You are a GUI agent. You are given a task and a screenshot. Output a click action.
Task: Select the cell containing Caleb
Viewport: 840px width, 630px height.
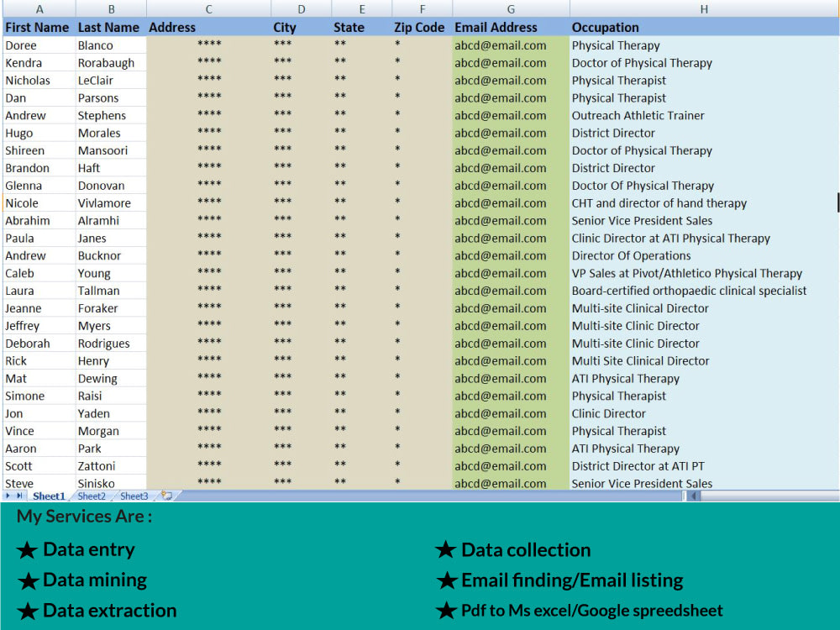39,273
